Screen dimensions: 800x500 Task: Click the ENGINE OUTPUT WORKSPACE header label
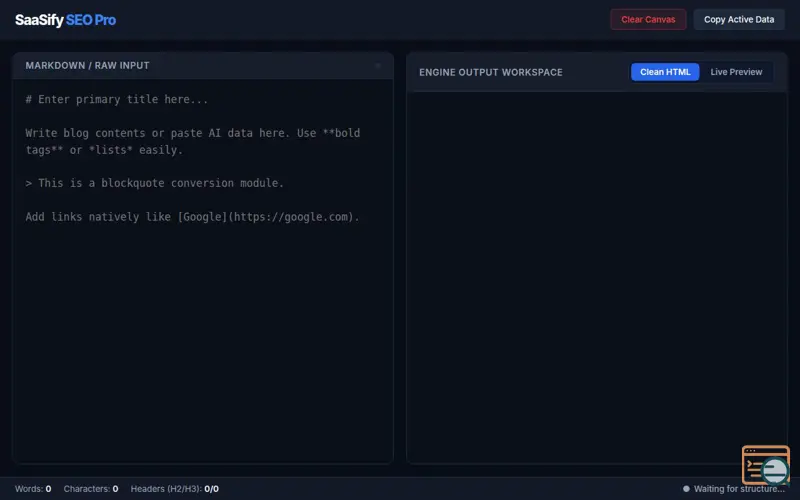point(491,72)
